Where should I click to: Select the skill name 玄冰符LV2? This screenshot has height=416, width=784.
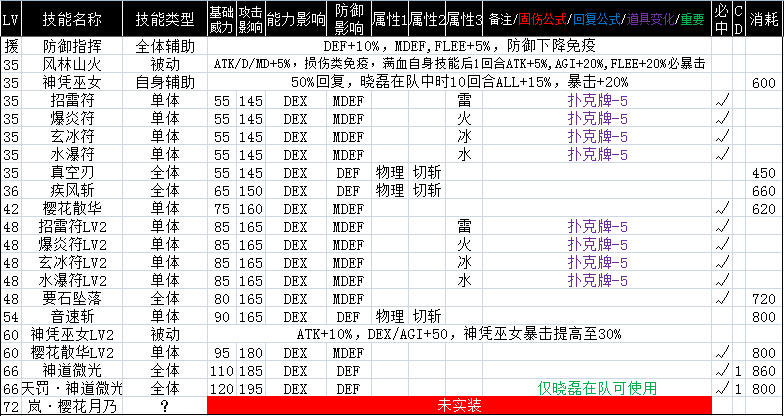72,262
